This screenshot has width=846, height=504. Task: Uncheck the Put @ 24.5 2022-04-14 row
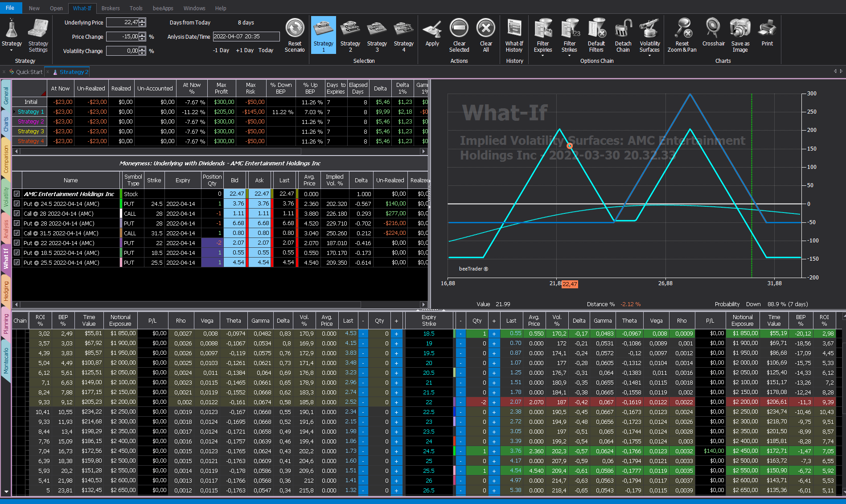point(17,204)
